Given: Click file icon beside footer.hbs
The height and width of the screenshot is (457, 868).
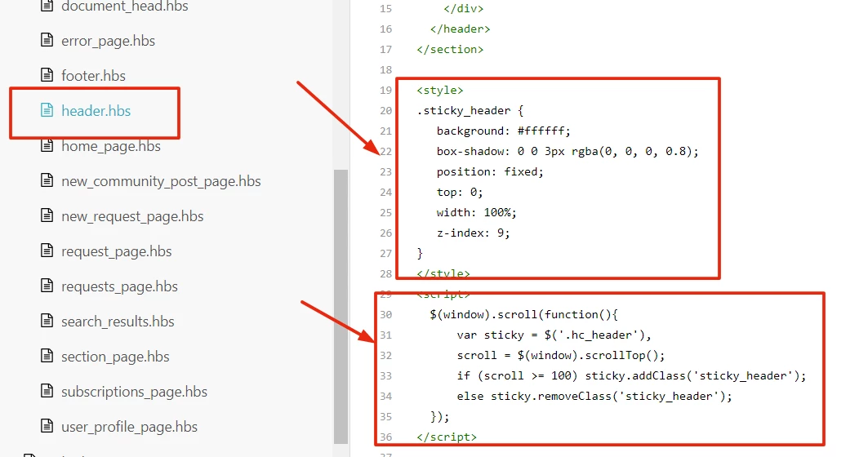Looking at the screenshot, I should (47, 75).
